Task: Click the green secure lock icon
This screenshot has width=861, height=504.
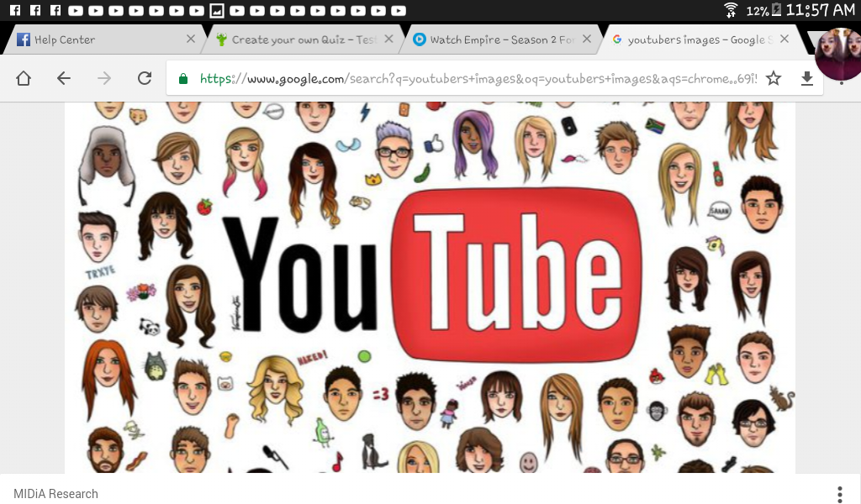Action: 183,79
